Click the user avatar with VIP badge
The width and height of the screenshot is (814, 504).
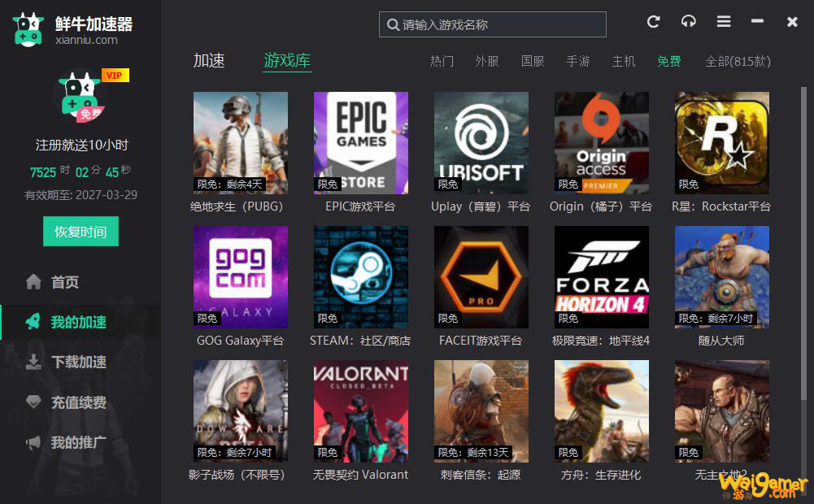[x=81, y=97]
